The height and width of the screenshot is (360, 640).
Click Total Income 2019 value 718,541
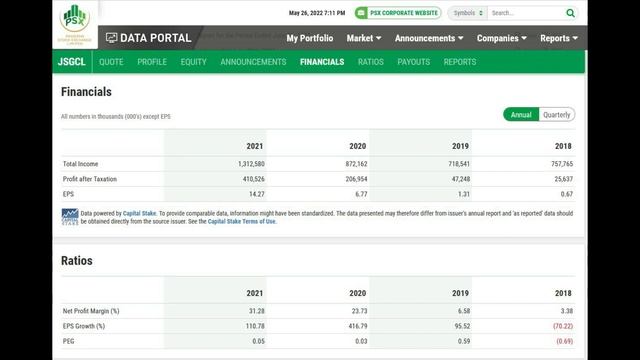click(459, 164)
